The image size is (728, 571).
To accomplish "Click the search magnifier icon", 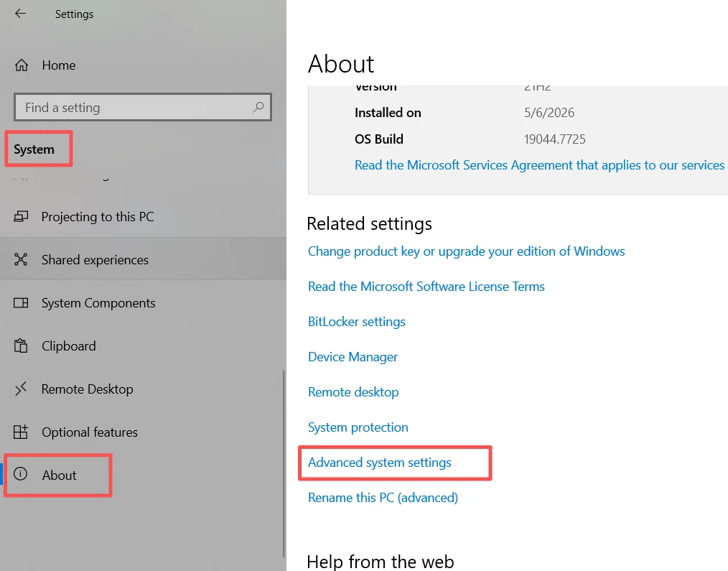I will [x=258, y=107].
